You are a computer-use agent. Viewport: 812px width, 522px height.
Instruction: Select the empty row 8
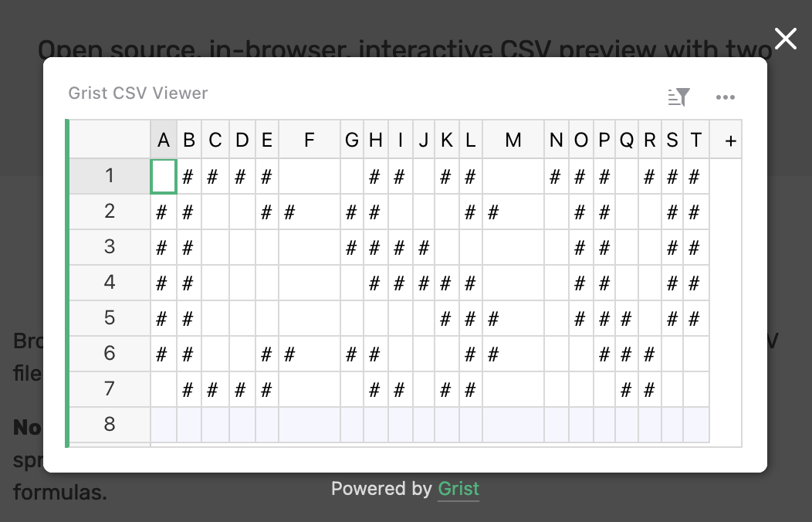109,425
